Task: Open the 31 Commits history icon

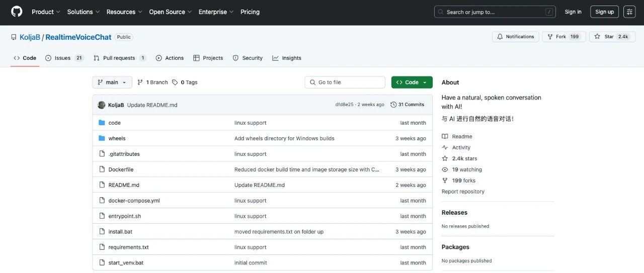Action: (x=393, y=105)
